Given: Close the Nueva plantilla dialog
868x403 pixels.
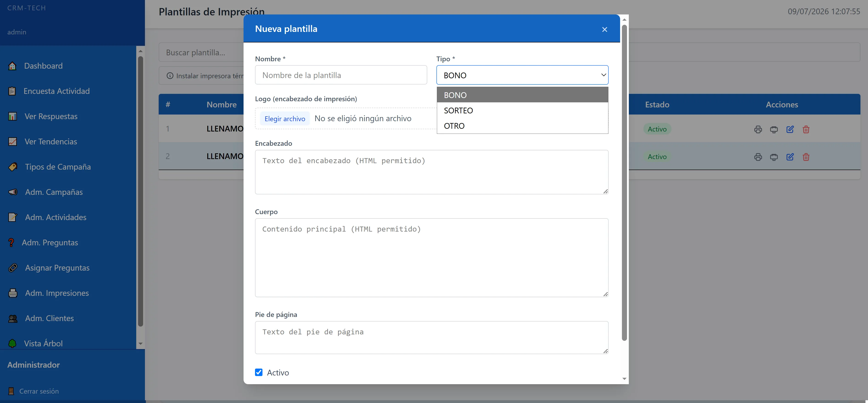Looking at the screenshot, I should 605,29.
